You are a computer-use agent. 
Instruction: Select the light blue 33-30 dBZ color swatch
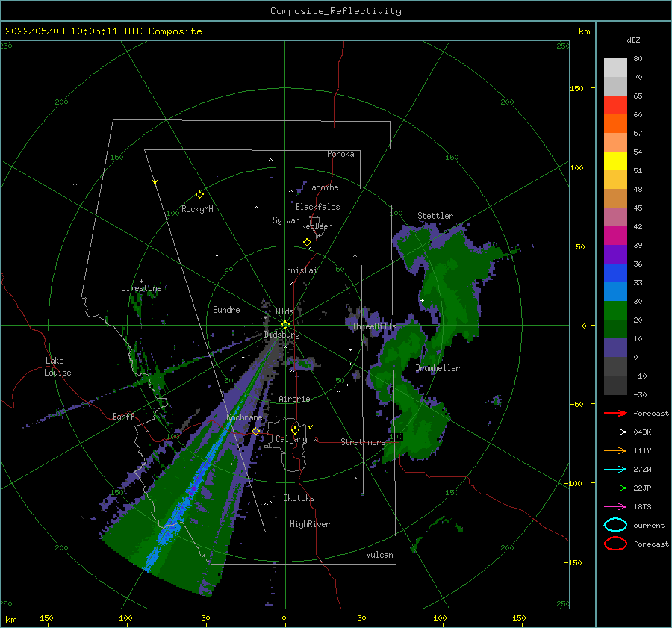pos(615,291)
